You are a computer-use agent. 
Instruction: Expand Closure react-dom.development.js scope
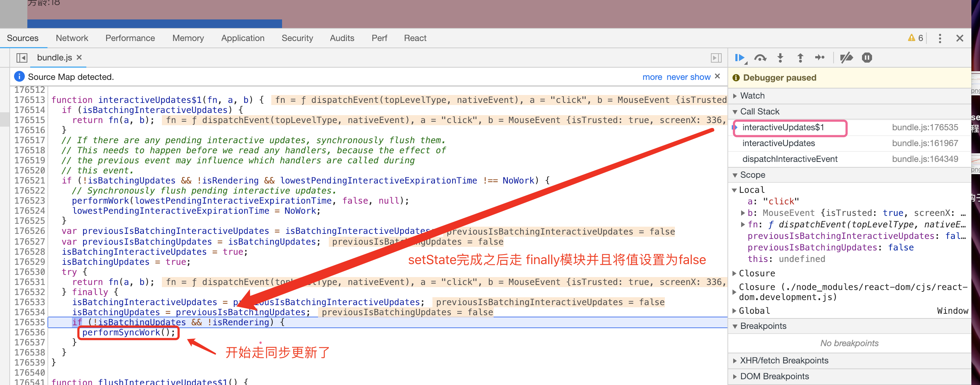click(x=735, y=292)
